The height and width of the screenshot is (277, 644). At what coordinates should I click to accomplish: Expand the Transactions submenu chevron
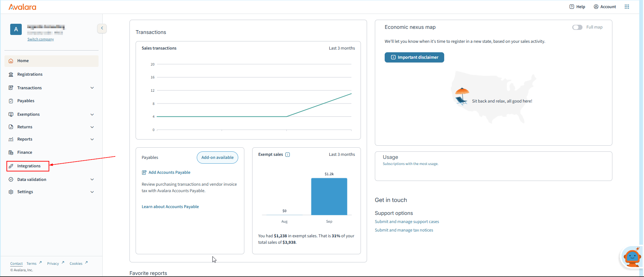(92, 88)
